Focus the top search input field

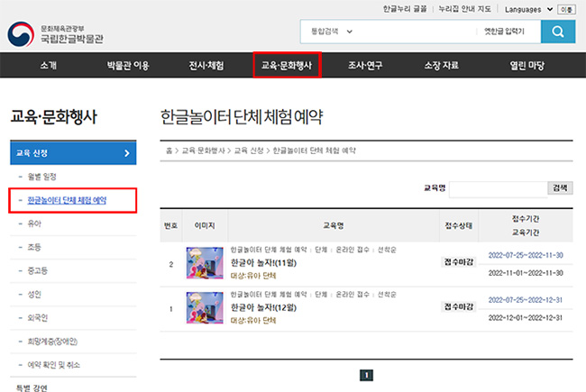coord(416,32)
